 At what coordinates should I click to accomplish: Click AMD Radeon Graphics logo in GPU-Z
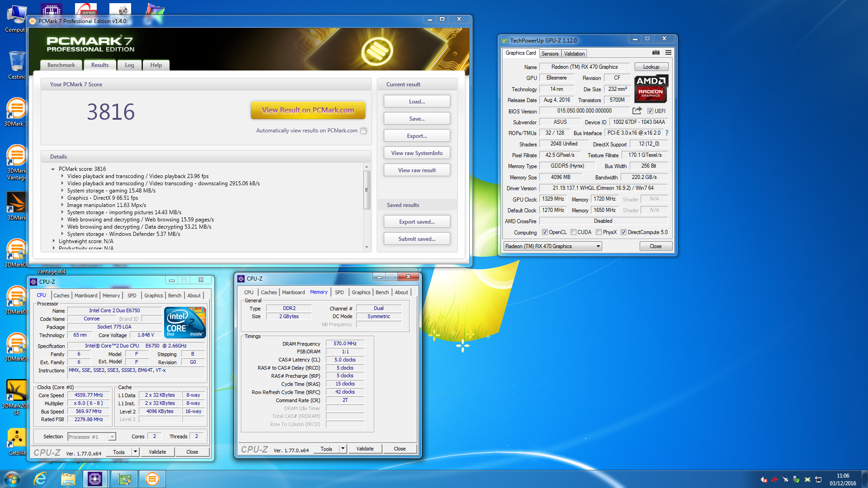651,89
